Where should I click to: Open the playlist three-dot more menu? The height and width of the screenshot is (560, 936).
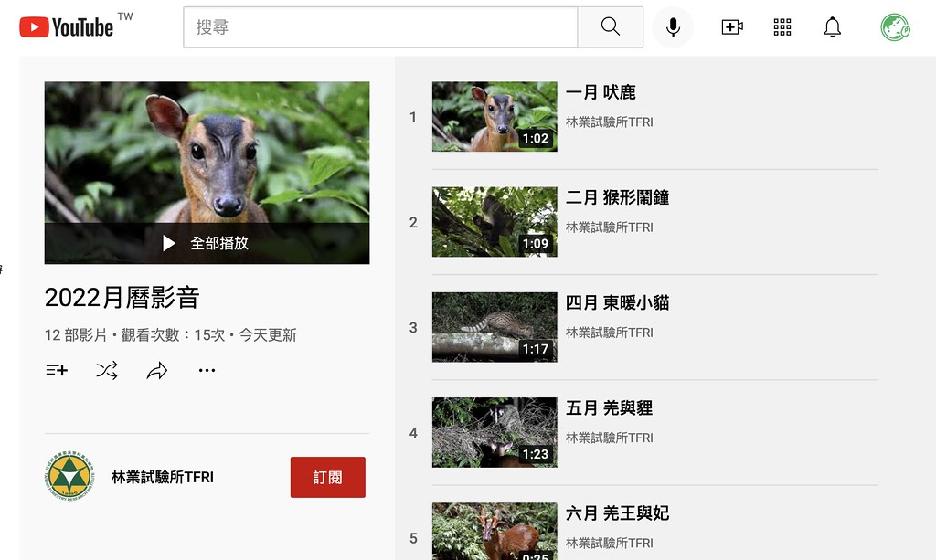coord(207,370)
